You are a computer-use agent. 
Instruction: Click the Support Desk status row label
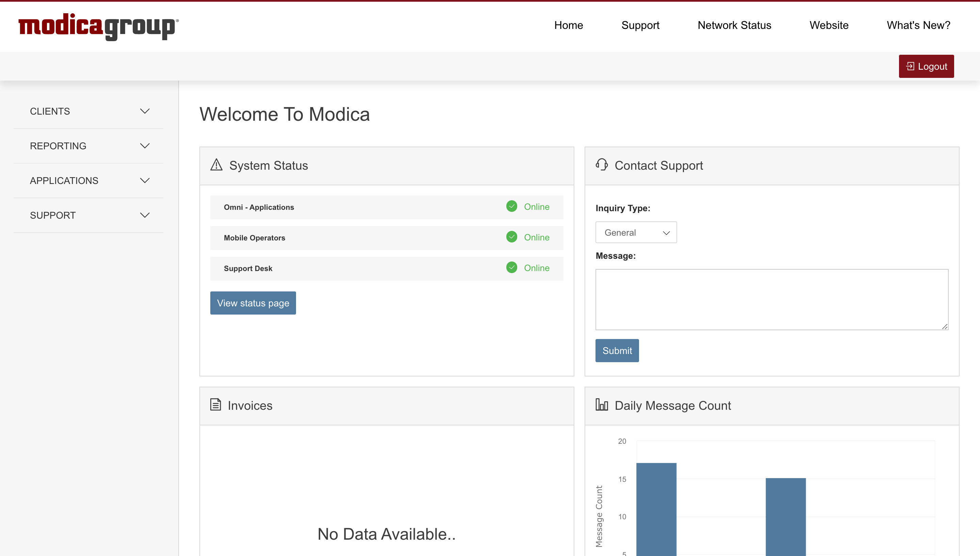(248, 268)
